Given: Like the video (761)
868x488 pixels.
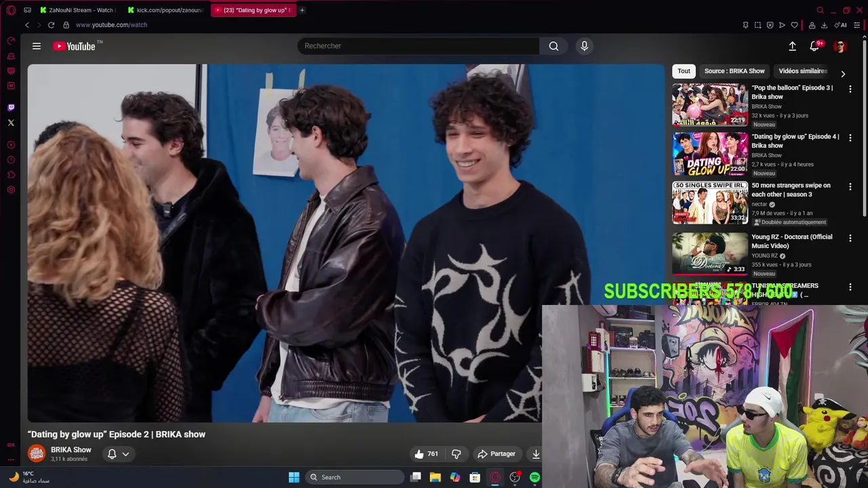Looking at the screenshot, I should [x=427, y=454].
